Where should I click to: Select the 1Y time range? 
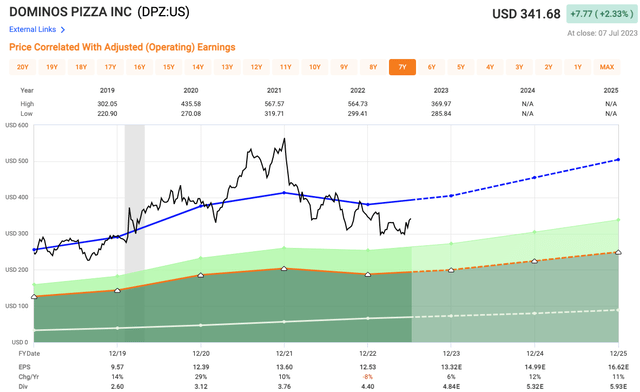[x=578, y=67]
